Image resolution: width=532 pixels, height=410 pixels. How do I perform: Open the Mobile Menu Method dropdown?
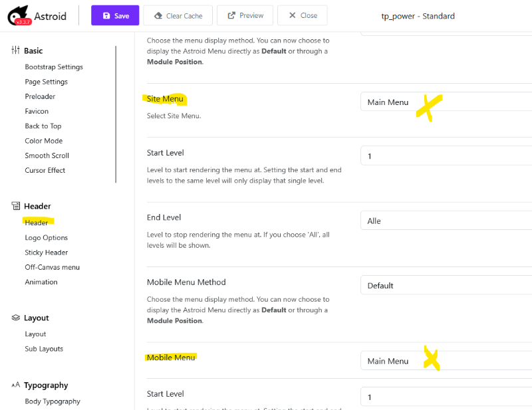pos(446,285)
